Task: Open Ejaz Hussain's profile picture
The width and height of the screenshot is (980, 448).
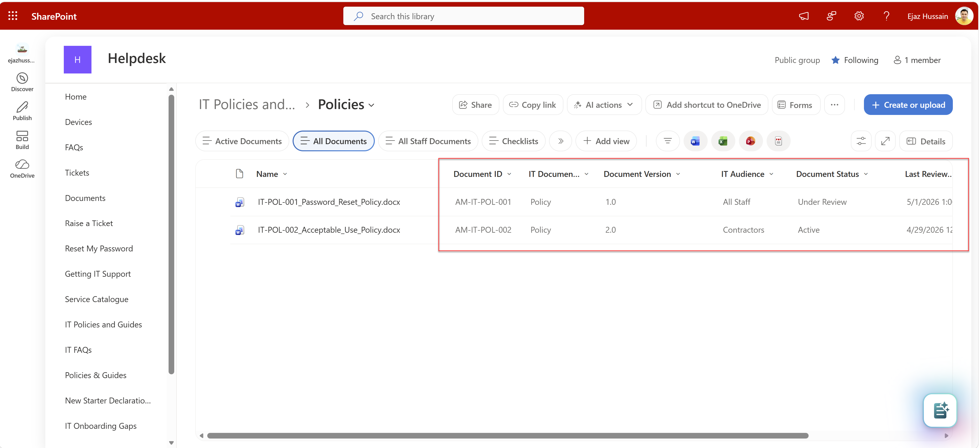Action: pyautogui.click(x=964, y=16)
